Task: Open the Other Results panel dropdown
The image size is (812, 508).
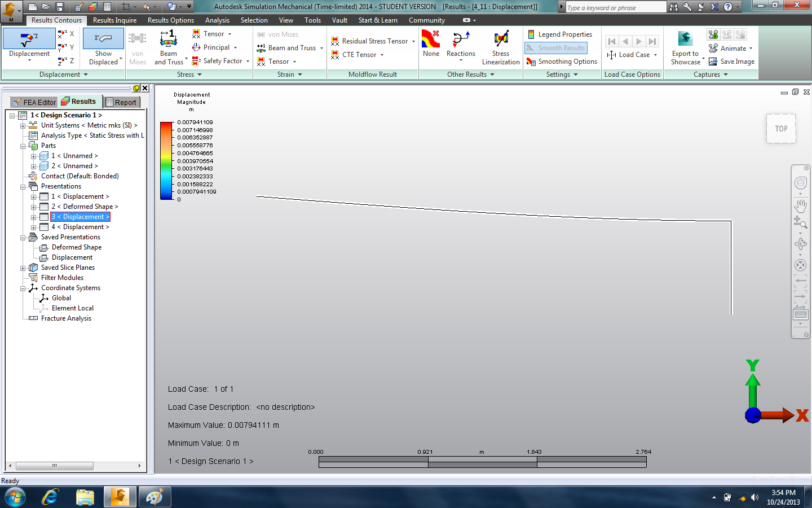Action: pos(492,75)
